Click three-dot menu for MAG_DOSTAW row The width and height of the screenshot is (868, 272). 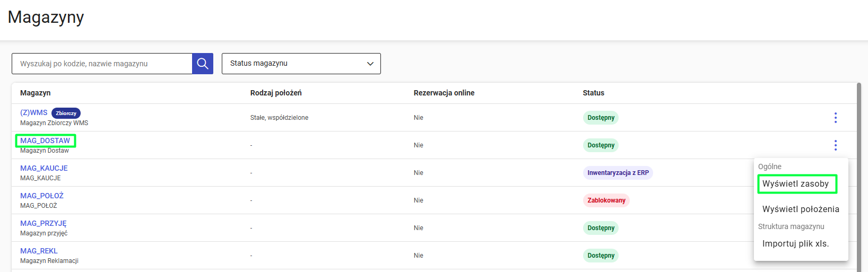[x=835, y=145]
